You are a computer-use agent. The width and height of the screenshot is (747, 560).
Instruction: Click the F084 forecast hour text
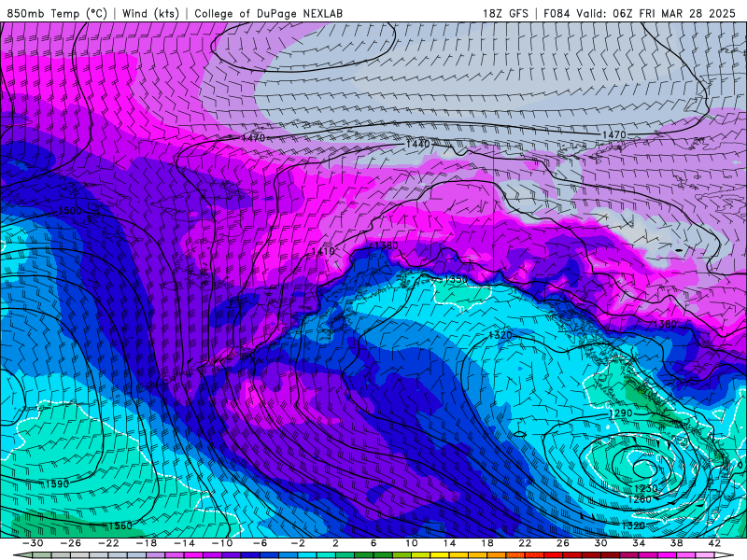pyautogui.click(x=557, y=13)
